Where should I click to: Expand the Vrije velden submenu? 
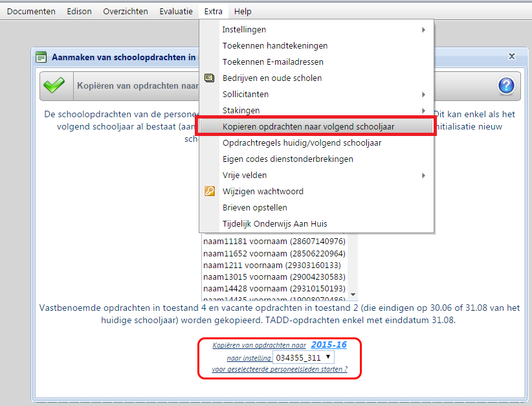423,175
